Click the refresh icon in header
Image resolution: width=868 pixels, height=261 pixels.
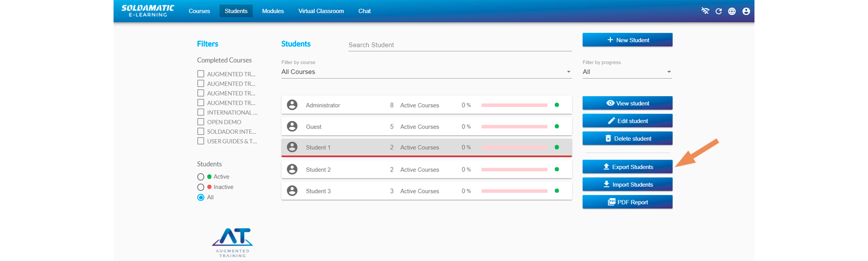(x=719, y=11)
